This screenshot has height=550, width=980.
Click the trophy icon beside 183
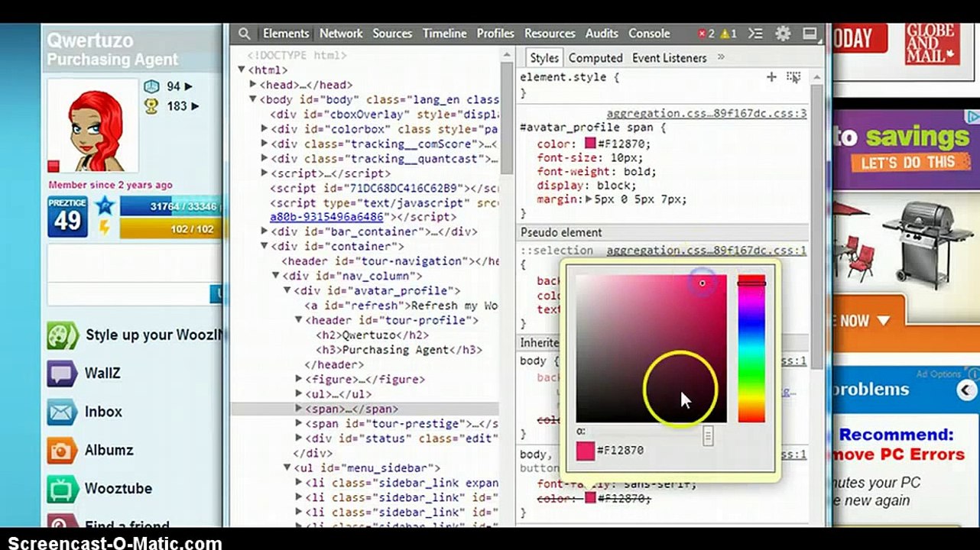click(151, 106)
